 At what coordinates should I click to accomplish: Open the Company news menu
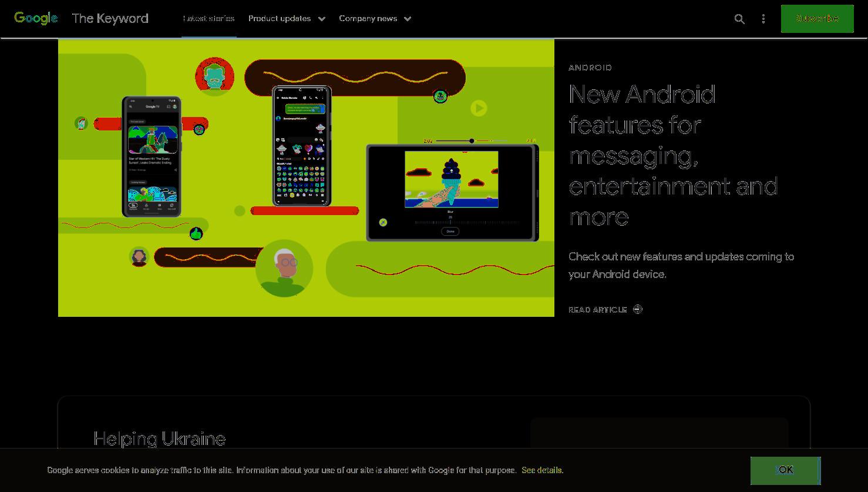pos(368,18)
